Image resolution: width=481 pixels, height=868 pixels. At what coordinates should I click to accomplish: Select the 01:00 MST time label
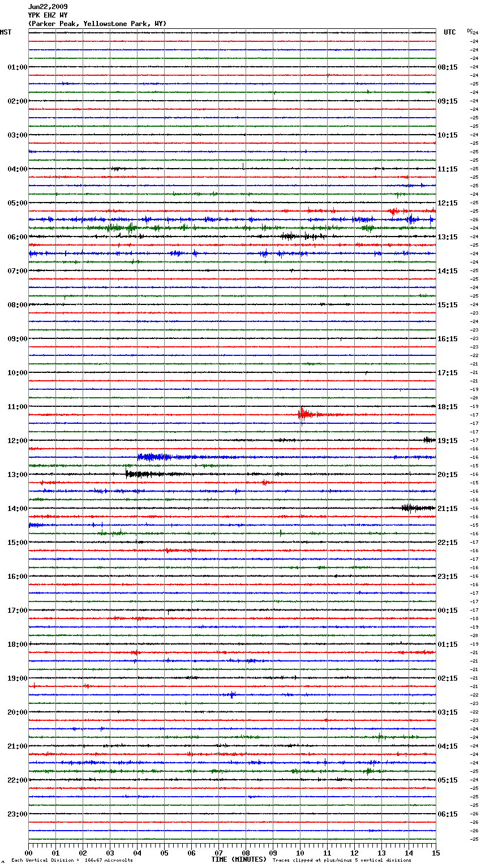(18, 67)
